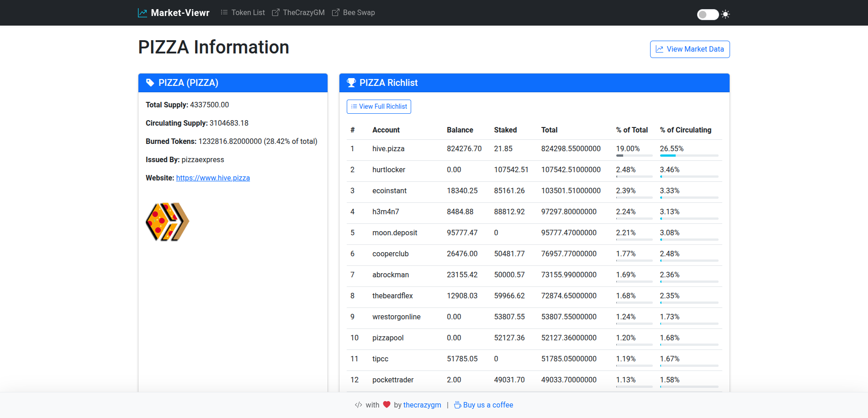Click the PIZZA token logo image
Screen dimensions: 868x418
pyautogui.click(x=167, y=222)
